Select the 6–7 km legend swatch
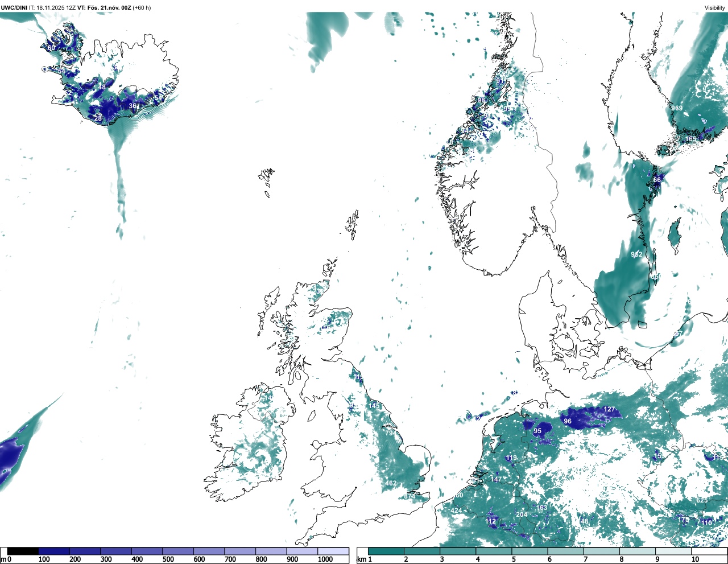The image size is (728, 564). [566, 551]
